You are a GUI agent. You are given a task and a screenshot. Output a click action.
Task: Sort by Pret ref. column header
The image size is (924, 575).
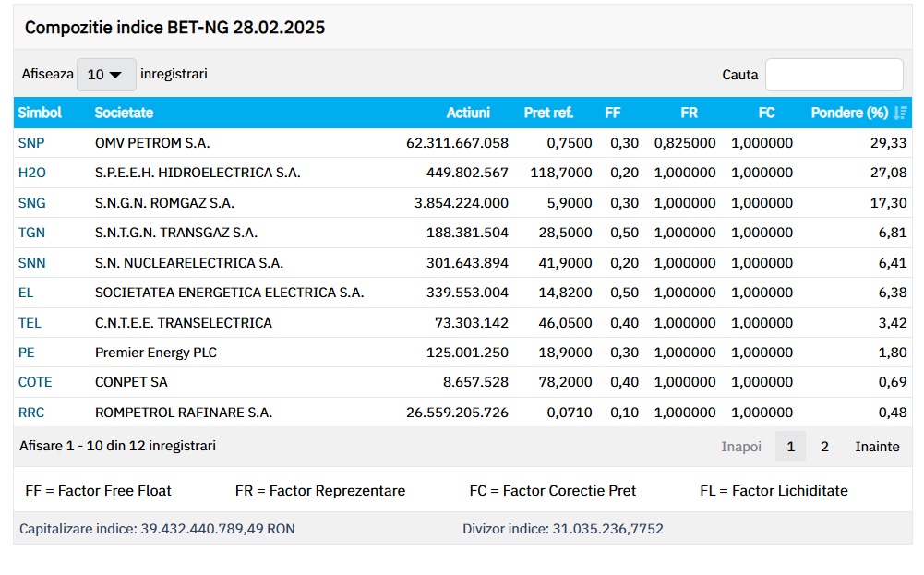(x=548, y=113)
